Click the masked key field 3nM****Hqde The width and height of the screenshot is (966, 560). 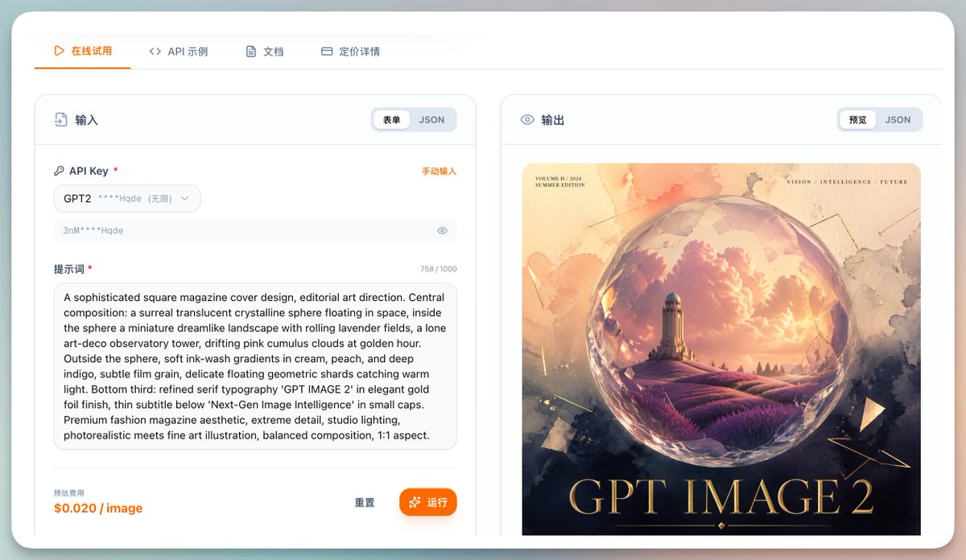tap(255, 231)
